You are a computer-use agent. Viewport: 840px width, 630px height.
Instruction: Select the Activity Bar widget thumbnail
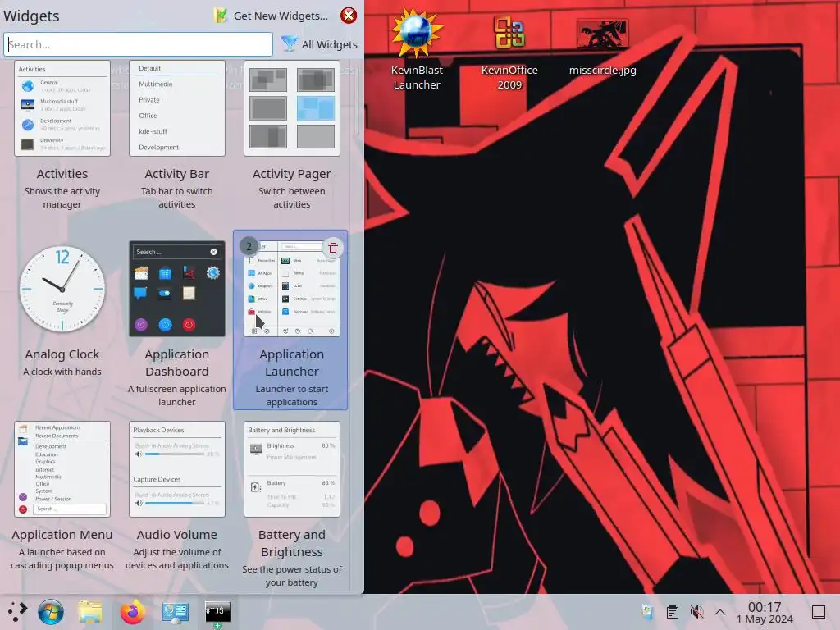point(177,108)
